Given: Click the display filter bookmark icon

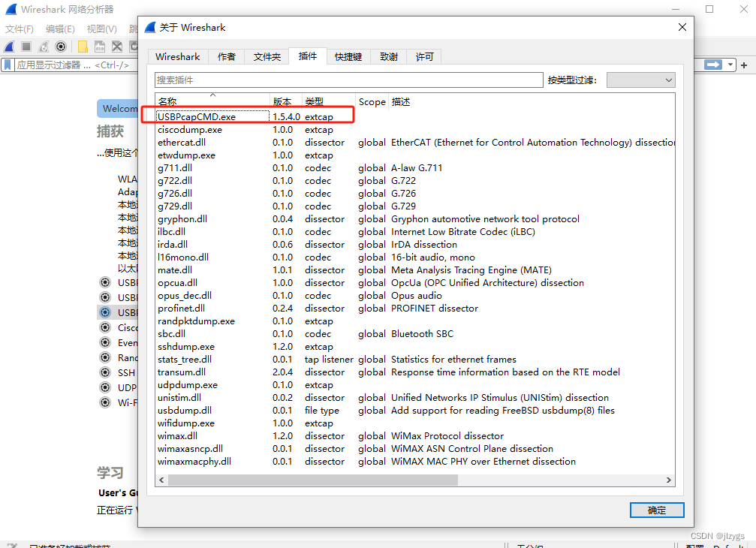Looking at the screenshot, I should tap(8, 65).
